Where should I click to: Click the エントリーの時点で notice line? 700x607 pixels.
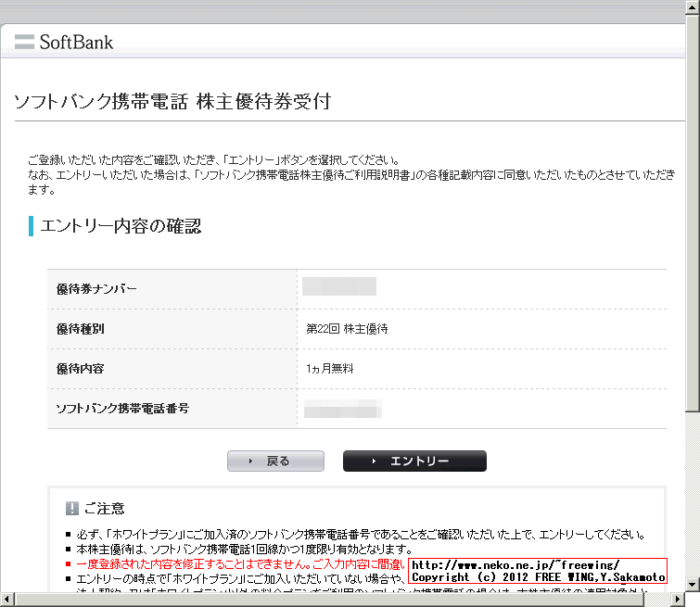point(241,579)
